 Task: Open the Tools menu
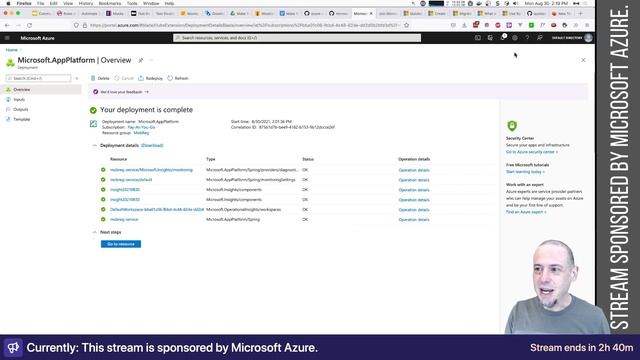(x=132, y=3)
